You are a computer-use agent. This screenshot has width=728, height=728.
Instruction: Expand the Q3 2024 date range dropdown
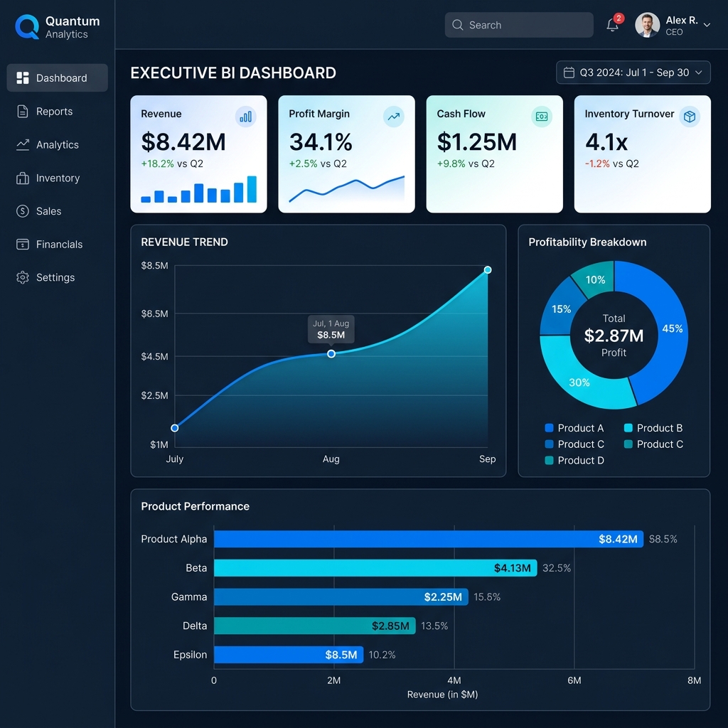[x=633, y=73]
